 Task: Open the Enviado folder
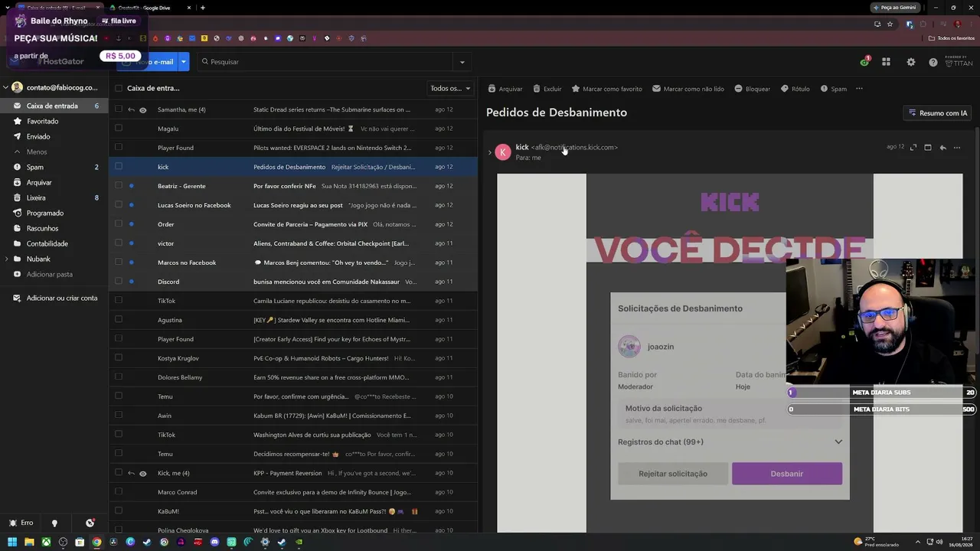pos(55,136)
